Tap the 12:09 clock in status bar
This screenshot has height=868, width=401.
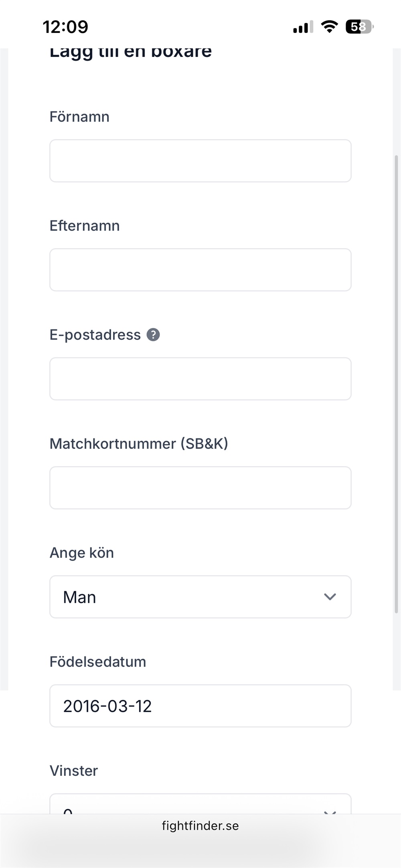[65, 27]
